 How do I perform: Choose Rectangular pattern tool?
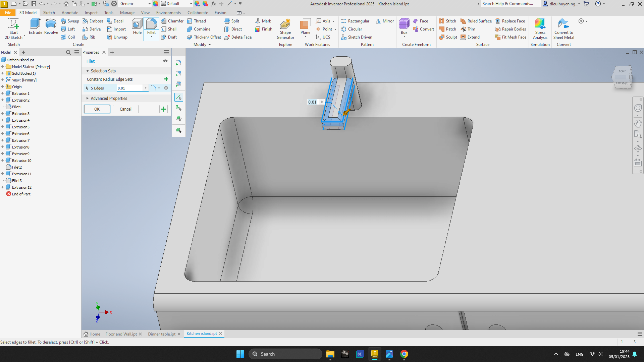click(x=355, y=21)
